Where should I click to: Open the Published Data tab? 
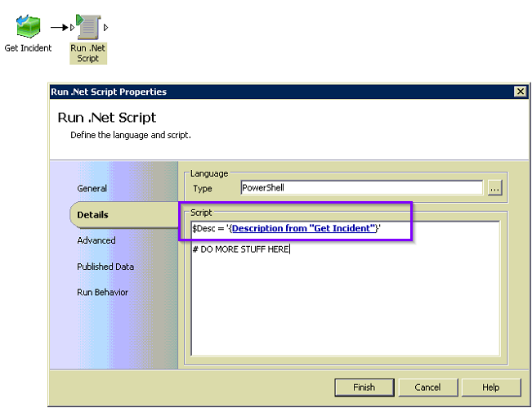coord(105,267)
